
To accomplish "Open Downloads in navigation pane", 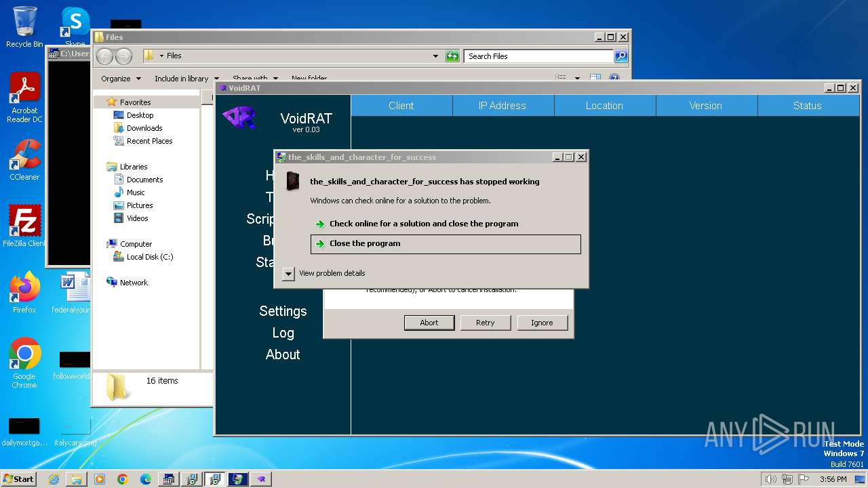I will 144,128.
